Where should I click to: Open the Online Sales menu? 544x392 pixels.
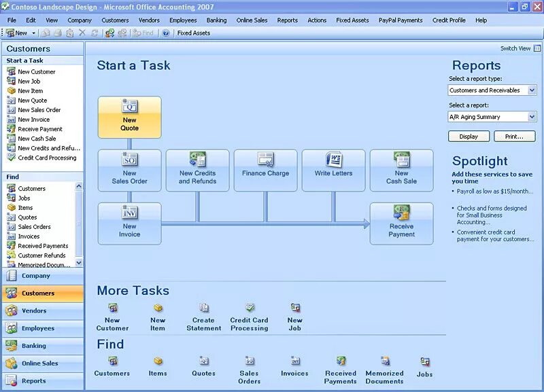click(252, 20)
